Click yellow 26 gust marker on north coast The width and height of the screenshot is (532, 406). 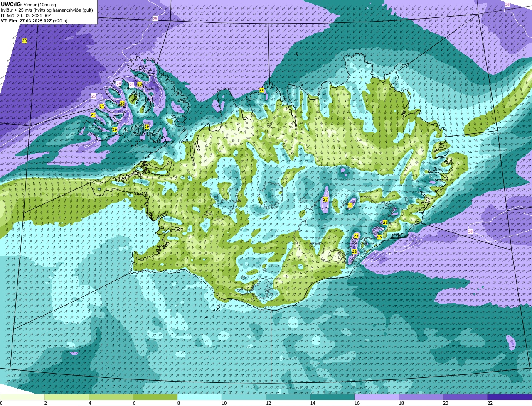pyautogui.click(x=262, y=90)
